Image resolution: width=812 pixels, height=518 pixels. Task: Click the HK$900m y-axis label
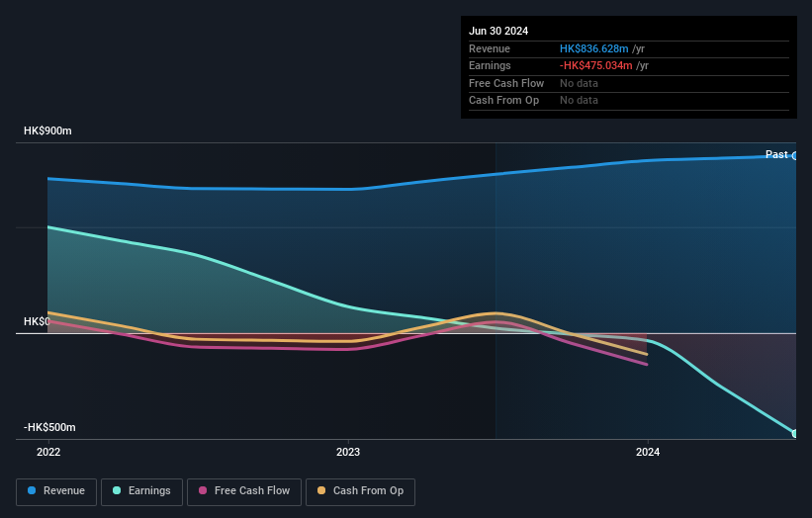click(47, 130)
